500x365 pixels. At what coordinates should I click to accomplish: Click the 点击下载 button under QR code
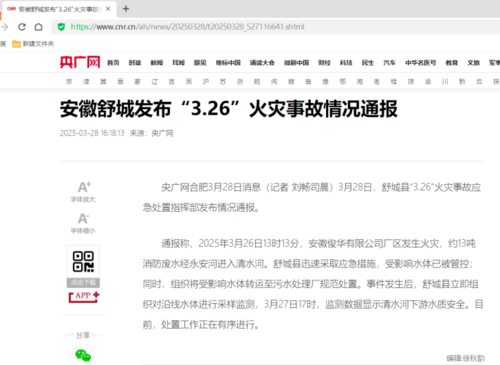click(x=83, y=283)
